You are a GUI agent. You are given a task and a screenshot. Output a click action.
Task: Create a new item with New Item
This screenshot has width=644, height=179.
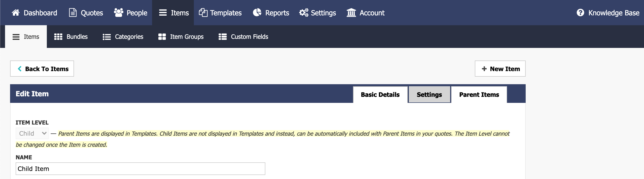pos(500,69)
